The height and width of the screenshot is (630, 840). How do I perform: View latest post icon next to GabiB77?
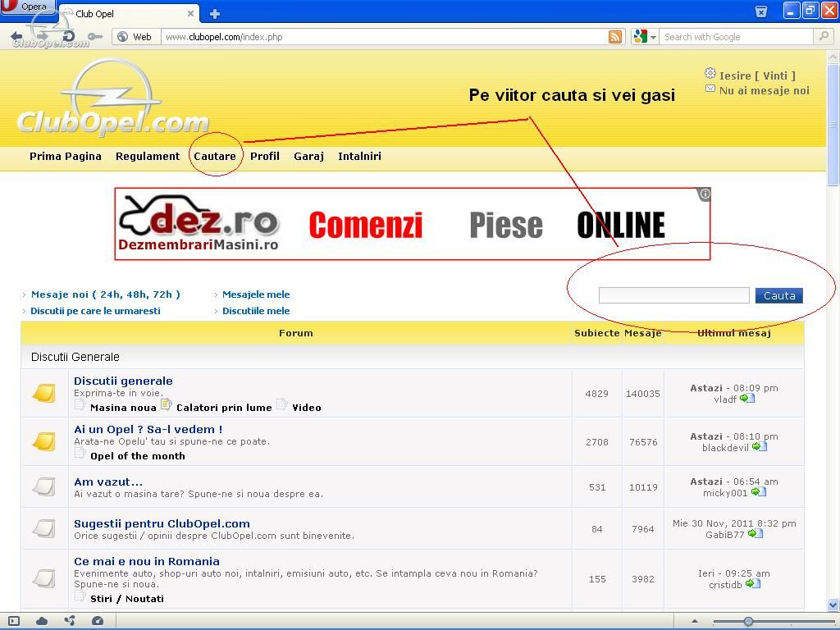point(756,533)
